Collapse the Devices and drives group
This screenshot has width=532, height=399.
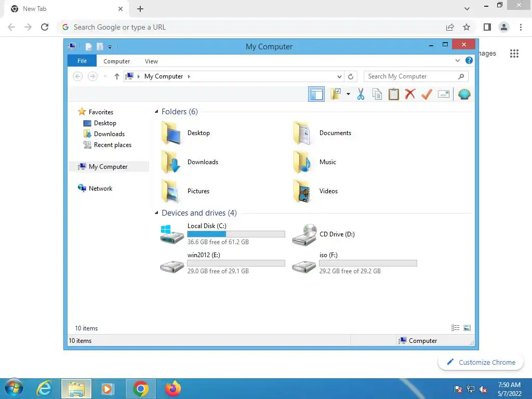click(x=156, y=212)
